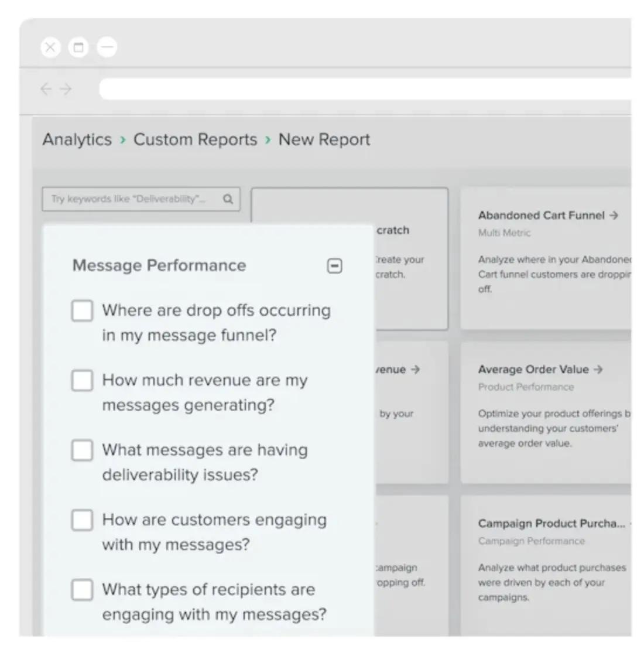644x649 pixels.
Task: Click the keyword search input field
Action: pyautogui.click(x=129, y=199)
